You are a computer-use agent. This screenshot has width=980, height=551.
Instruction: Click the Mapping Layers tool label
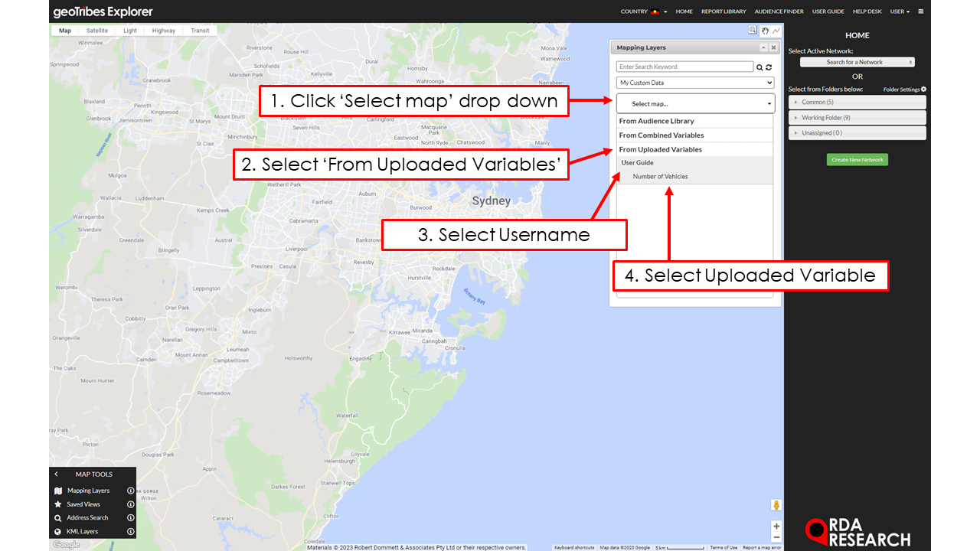tap(88, 491)
